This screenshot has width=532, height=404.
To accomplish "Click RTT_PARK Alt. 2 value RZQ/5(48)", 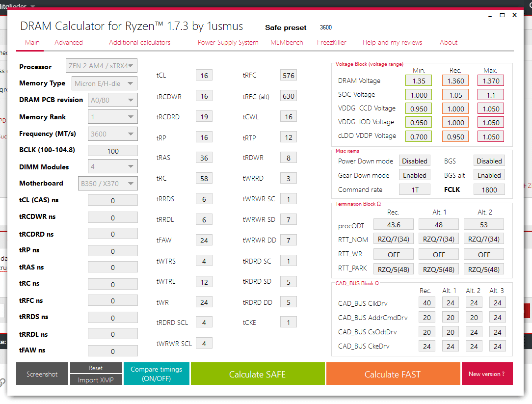I will [x=484, y=269].
